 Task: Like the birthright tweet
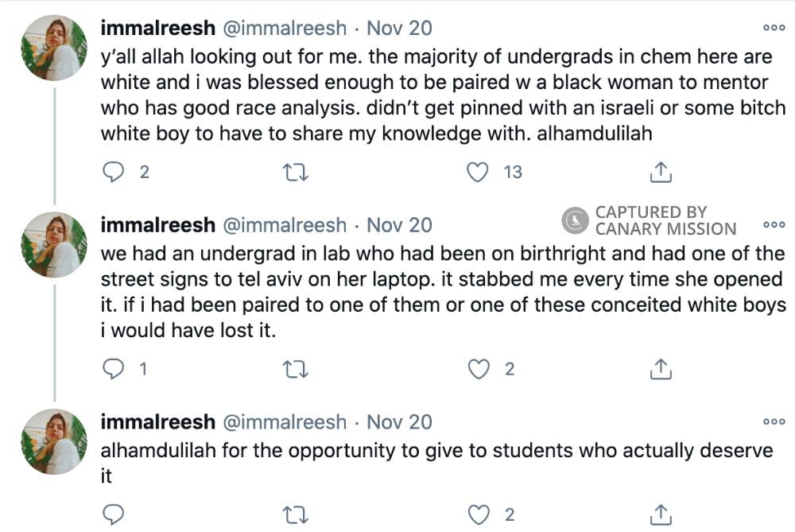pos(478,368)
